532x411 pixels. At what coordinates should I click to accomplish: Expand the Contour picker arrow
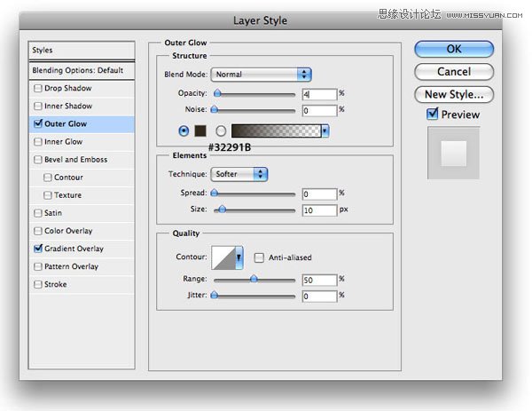point(239,257)
